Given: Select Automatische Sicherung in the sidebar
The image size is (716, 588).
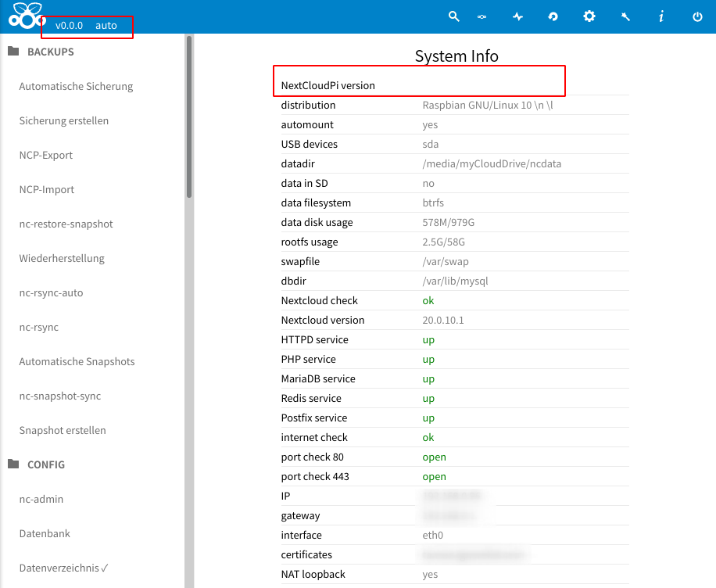Looking at the screenshot, I should coord(75,86).
